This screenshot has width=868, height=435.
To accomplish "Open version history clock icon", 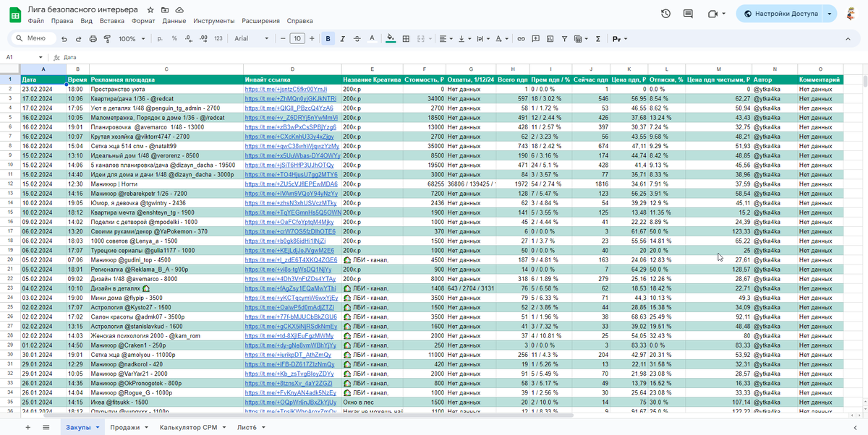I will tap(665, 14).
